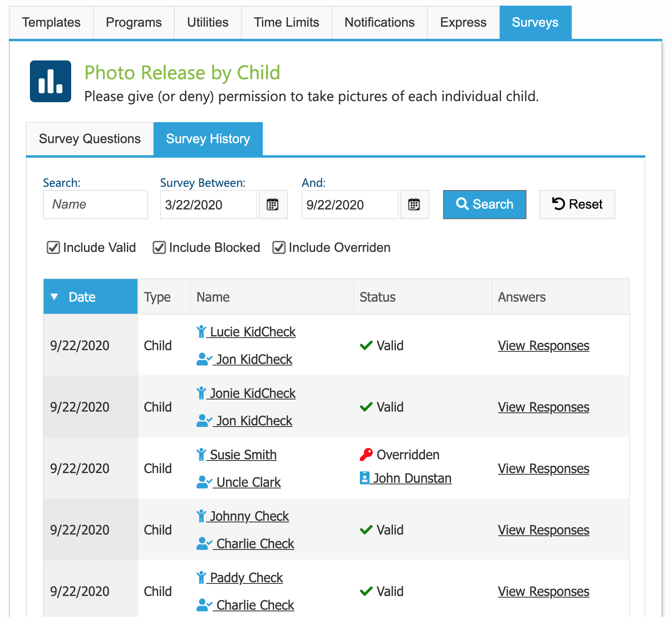Switch to the Survey Questions tab
The image size is (672, 617).
click(89, 139)
